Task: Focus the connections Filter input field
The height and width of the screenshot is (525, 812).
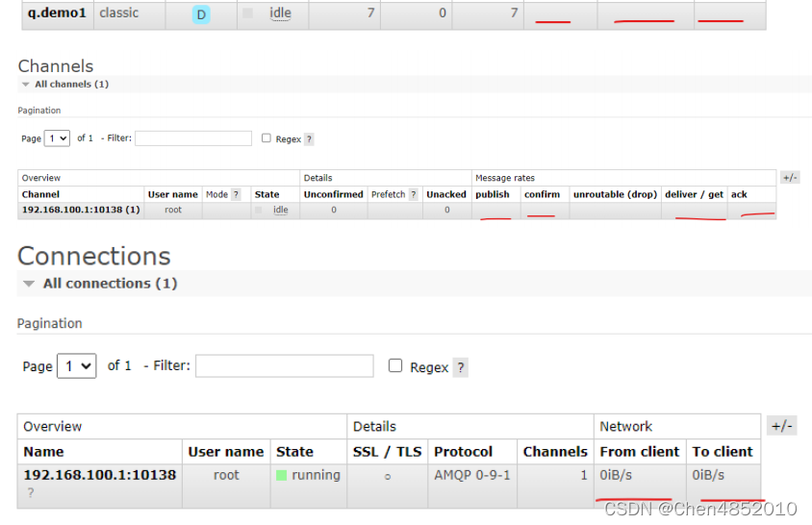Action: pos(285,366)
